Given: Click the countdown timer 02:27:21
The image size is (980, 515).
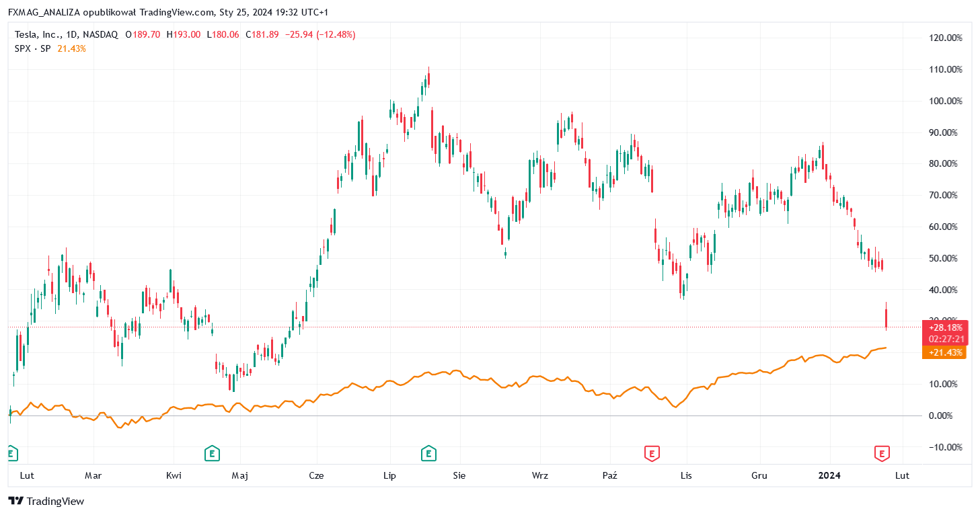Looking at the screenshot, I should click(x=946, y=339).
